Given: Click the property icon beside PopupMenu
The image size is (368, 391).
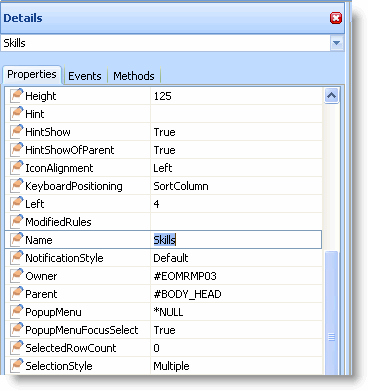Looking at the screenshot, I should (16, 311).
